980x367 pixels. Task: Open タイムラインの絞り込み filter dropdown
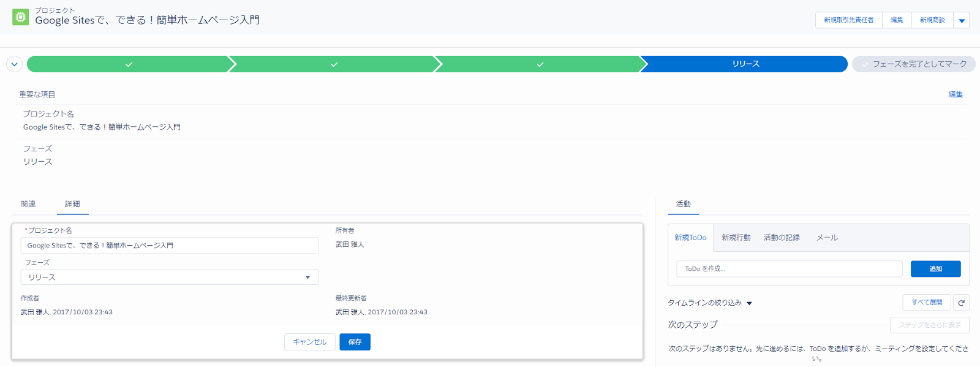(710, 303)
